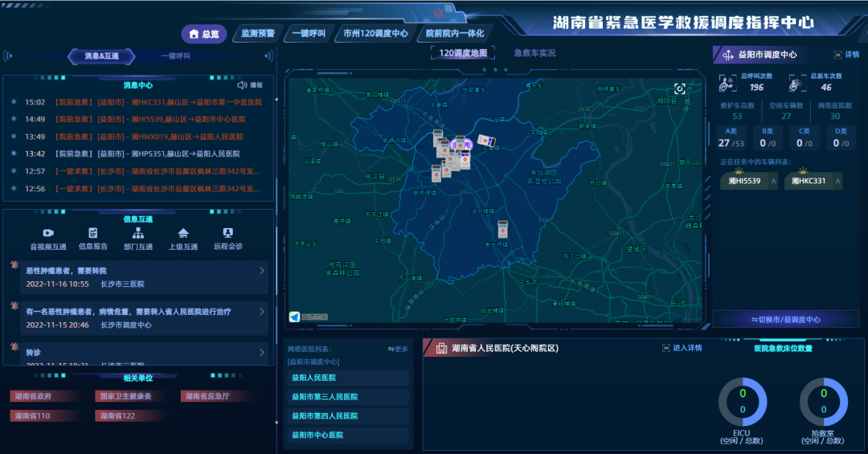This screenshot has height=454, width=868.
Task: Expand the 转诊 message chevron
Action: pos(262,352)
